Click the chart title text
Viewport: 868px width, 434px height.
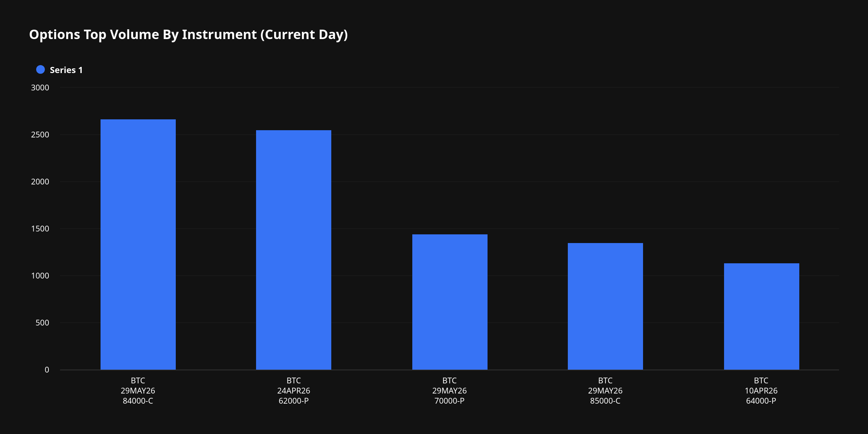click(x=188, y=34)
